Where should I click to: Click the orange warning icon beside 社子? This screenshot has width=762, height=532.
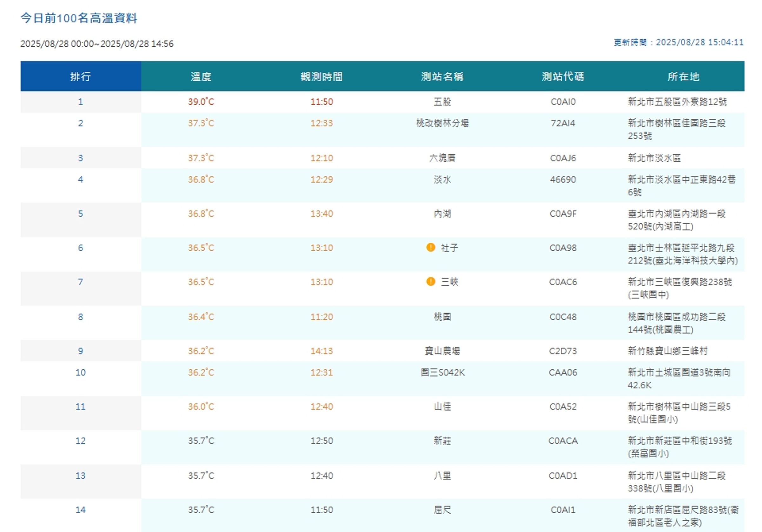pyautogui.click(x=431, y=247)
